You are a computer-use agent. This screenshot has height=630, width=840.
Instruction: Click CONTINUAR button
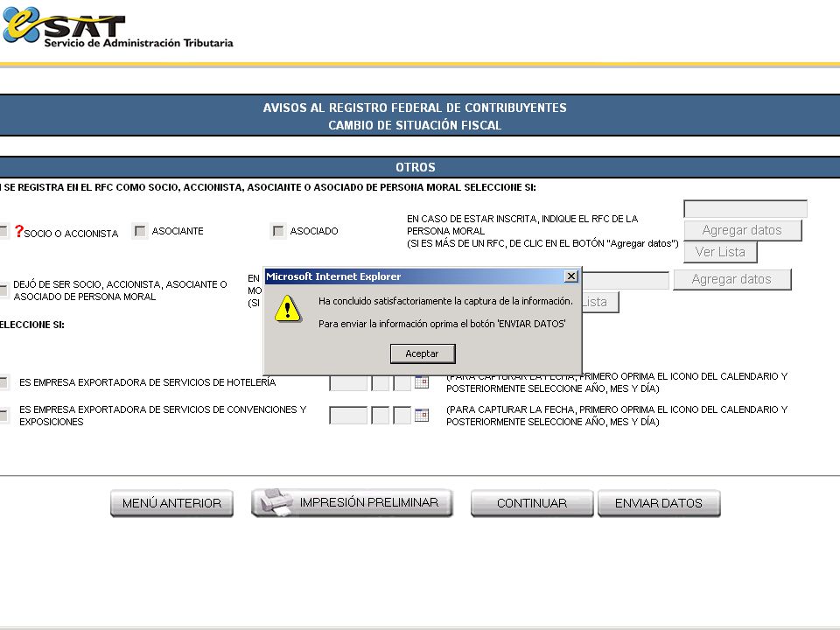[532, 503]
